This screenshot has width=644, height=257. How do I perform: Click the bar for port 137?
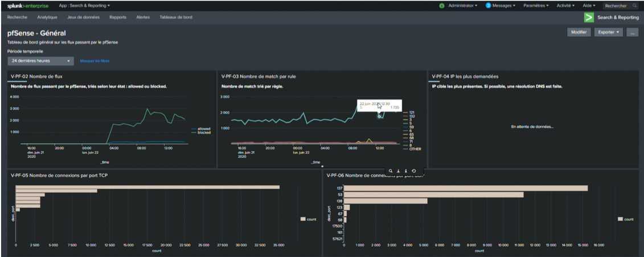click(x=466, y=188)
